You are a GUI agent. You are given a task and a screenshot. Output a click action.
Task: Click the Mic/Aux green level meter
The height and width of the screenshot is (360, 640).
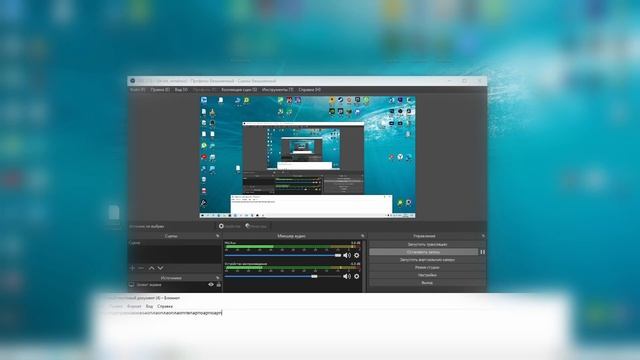click(292, 247)
